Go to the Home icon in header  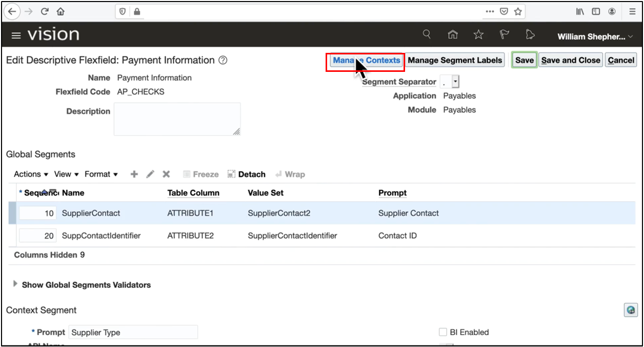click(452, 34)
